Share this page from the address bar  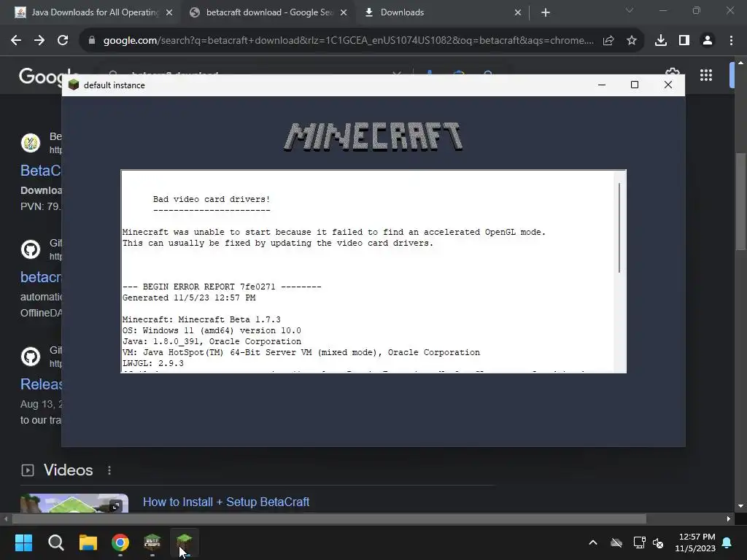(608, 41)
